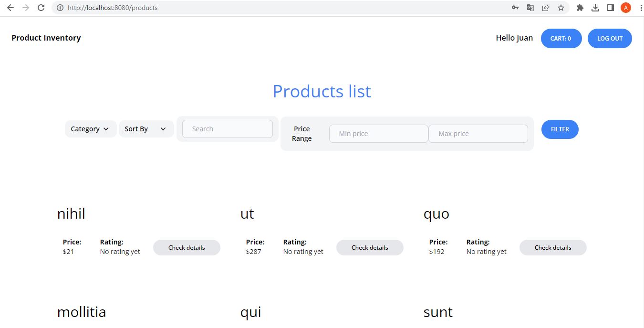This screenshot has height=328, width=644.
Task: Click CART: 0 in the header
Action: (561, 38)
